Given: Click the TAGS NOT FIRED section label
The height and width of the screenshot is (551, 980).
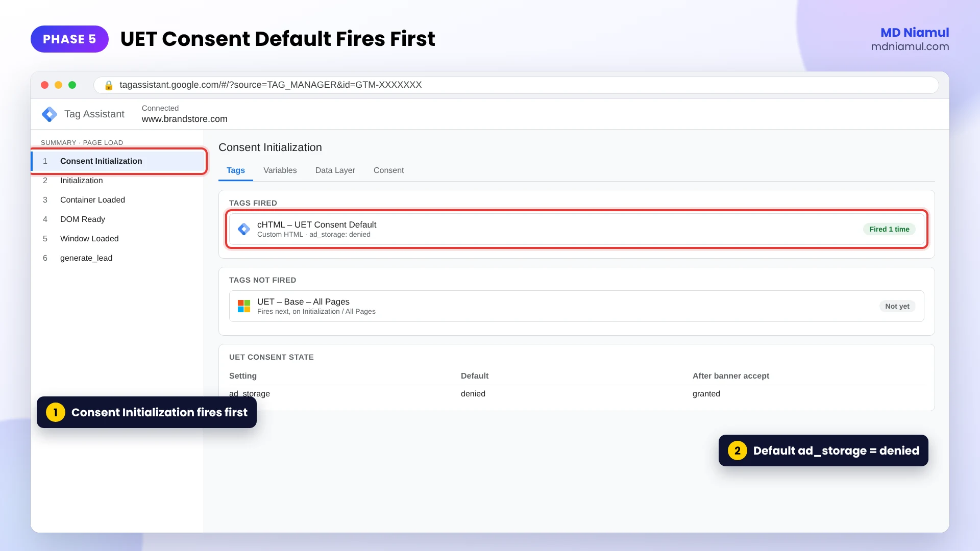Looking at the screenshot, I should (262, 280).
